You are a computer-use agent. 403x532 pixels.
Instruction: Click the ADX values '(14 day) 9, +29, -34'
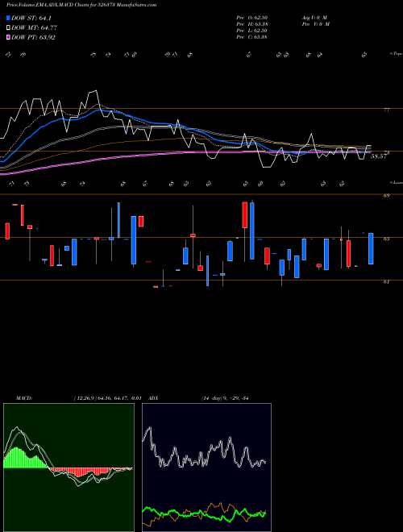tap(225, 398)
